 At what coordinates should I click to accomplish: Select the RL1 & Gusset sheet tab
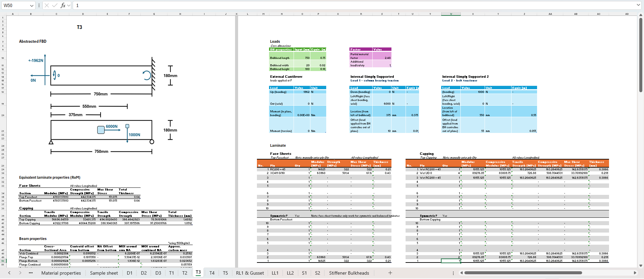250,273
